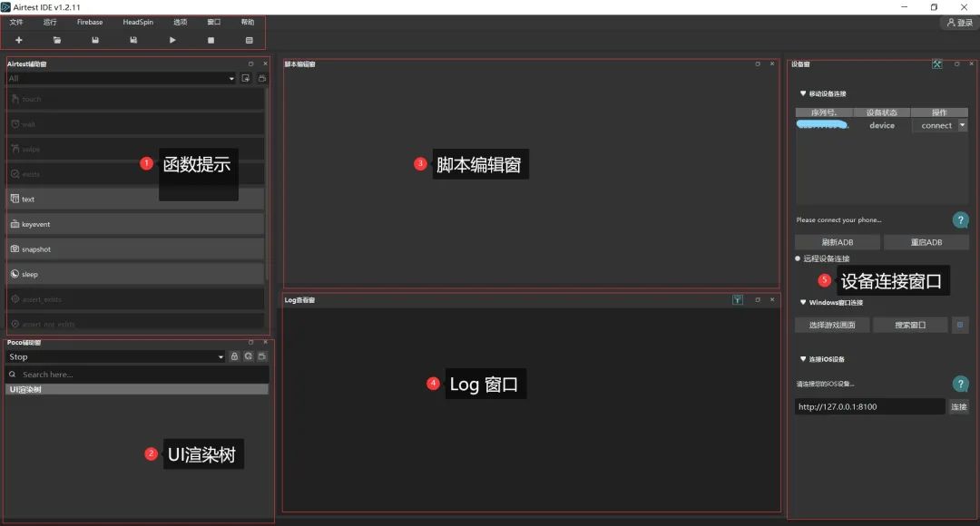
Task: Open the Firebase menu
Action: click(90, 22)
